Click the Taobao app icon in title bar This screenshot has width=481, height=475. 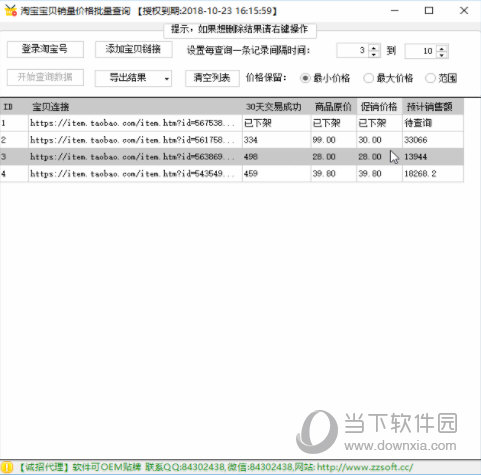pyautogui.click(x=10, y=11)
